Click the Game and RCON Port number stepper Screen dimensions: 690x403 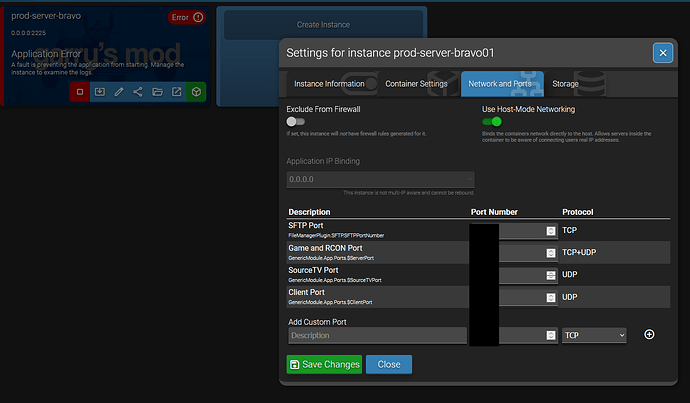(x=551, y=253)
